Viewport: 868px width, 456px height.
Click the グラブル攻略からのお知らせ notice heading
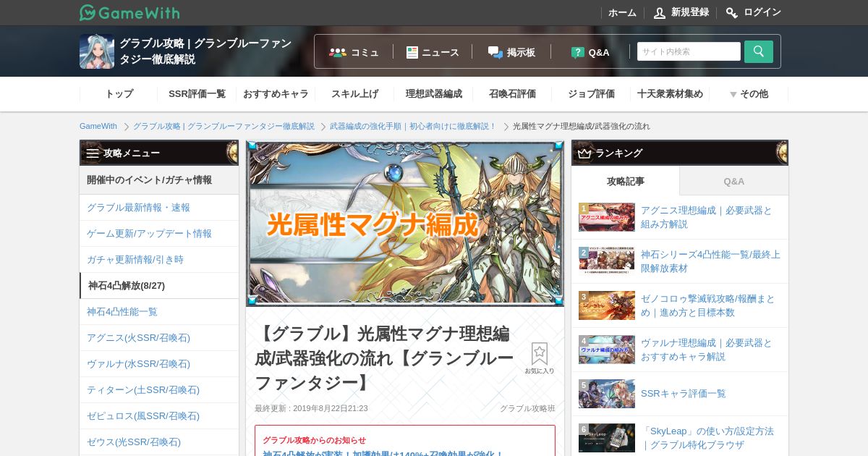[x=314, y=440]
